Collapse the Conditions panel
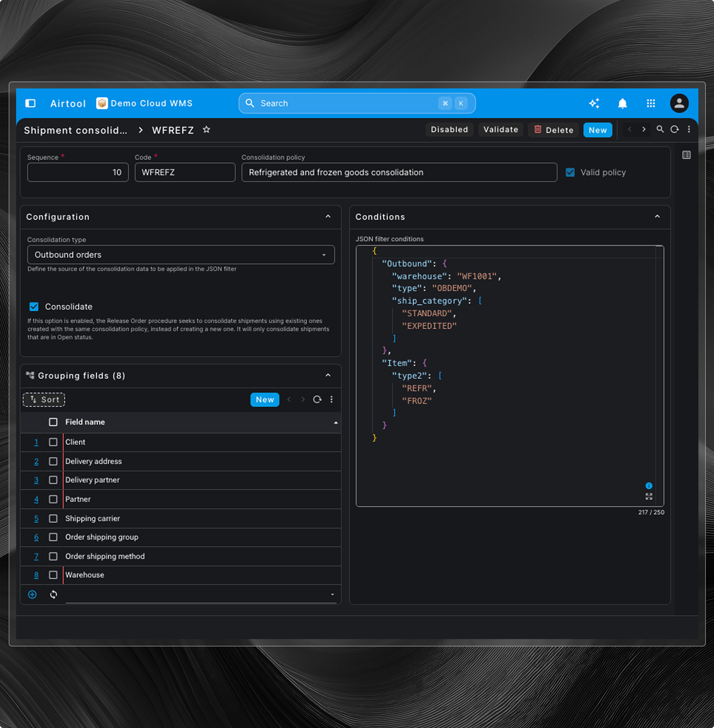The width and height of the screenshot is (714, 728). point(657,217)
